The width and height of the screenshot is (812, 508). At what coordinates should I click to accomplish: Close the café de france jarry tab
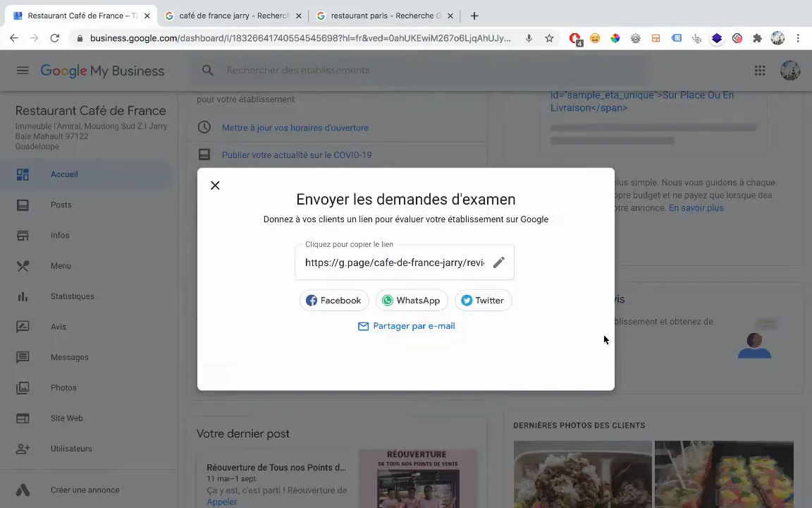point(298,16)
